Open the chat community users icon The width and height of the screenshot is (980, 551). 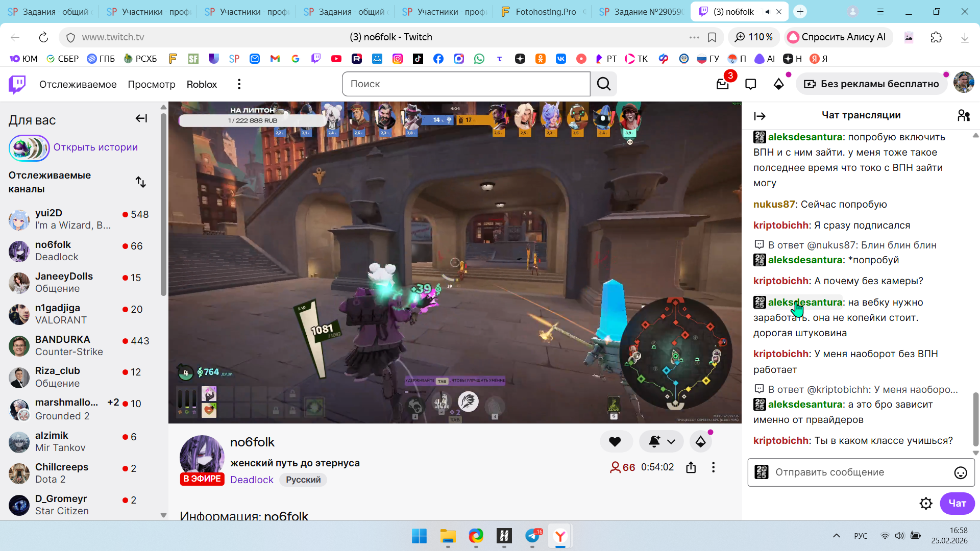point(963,116)
